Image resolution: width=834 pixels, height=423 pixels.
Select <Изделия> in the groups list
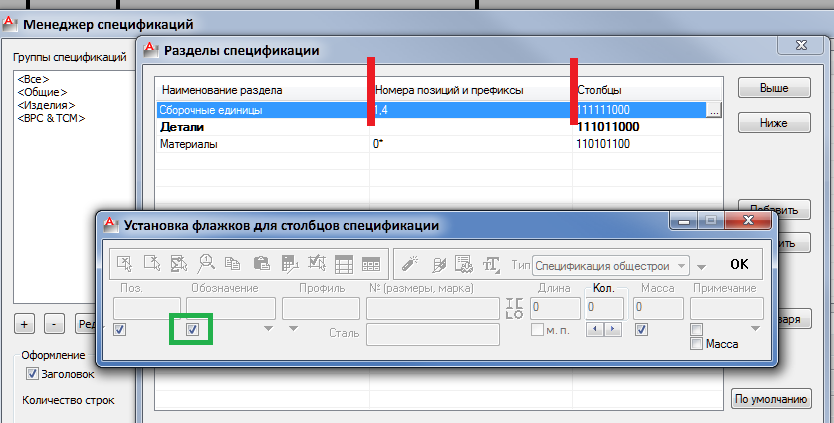pos(46,105)
